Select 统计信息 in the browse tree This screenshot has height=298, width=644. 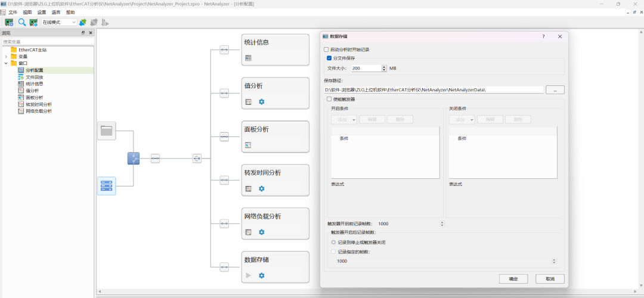tap(35, 83)
